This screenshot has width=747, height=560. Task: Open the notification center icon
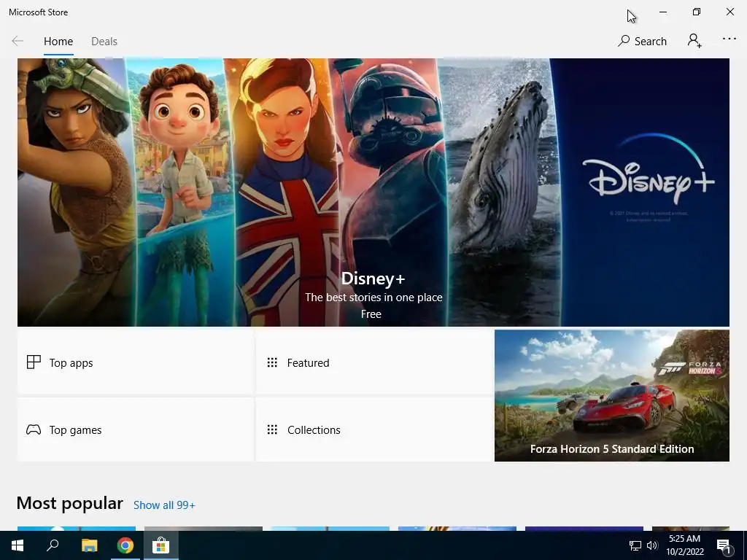(x=724, y=545)
